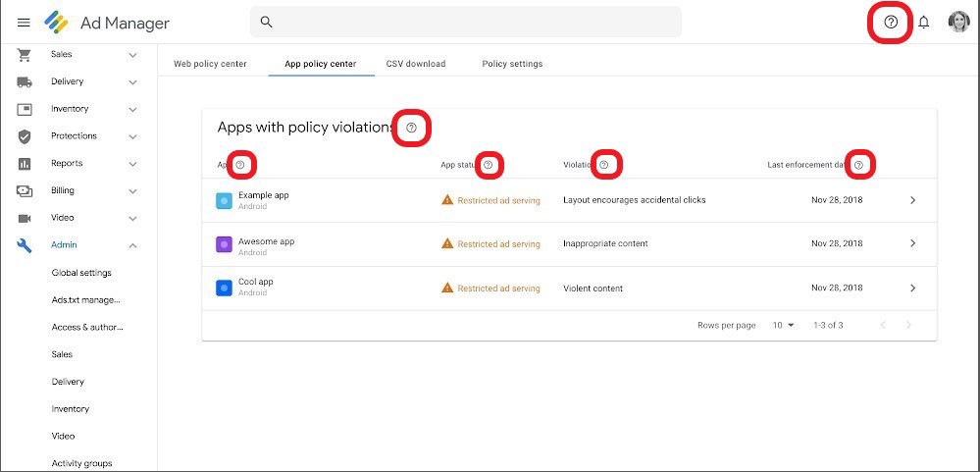Expand the Reports menu section

click(x=132, y=164)
